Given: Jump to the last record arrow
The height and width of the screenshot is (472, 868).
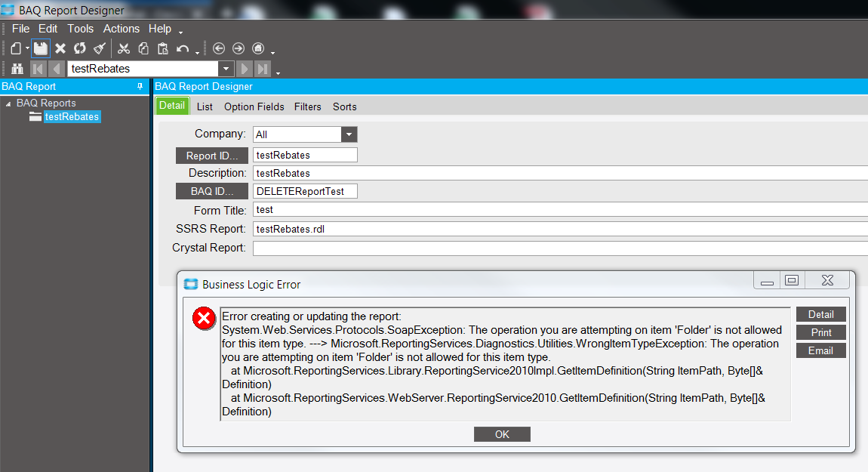Looking at the screenshot, I should 263,69.
